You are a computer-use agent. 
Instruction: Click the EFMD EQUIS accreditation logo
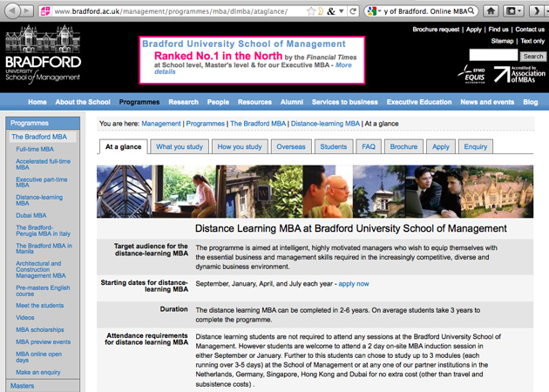coord(472,75)
